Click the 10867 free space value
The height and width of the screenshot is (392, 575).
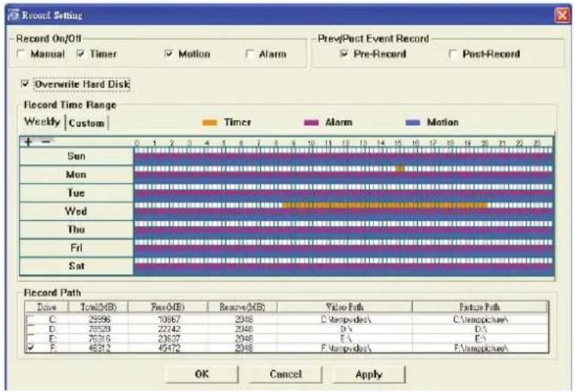(169, 320)
